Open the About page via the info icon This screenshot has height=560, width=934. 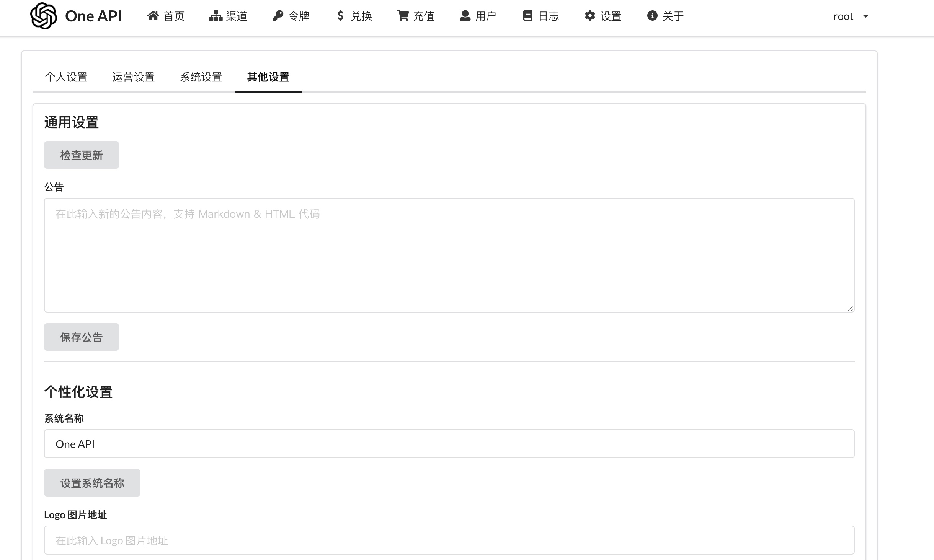[652, 16]
